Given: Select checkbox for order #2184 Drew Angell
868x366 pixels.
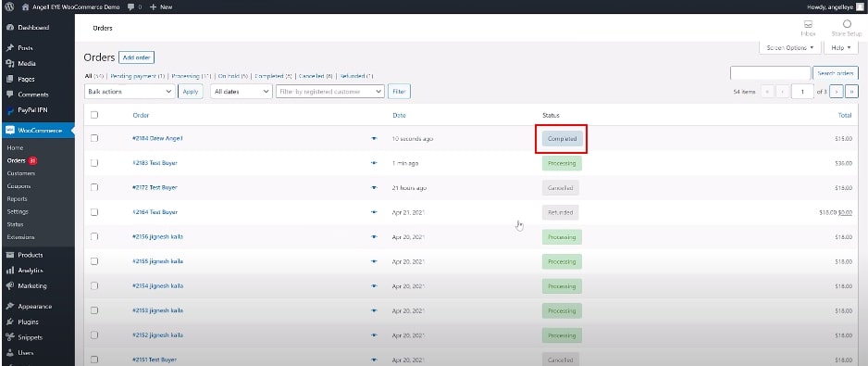Looking at the screenshot, I should [94, 138].
